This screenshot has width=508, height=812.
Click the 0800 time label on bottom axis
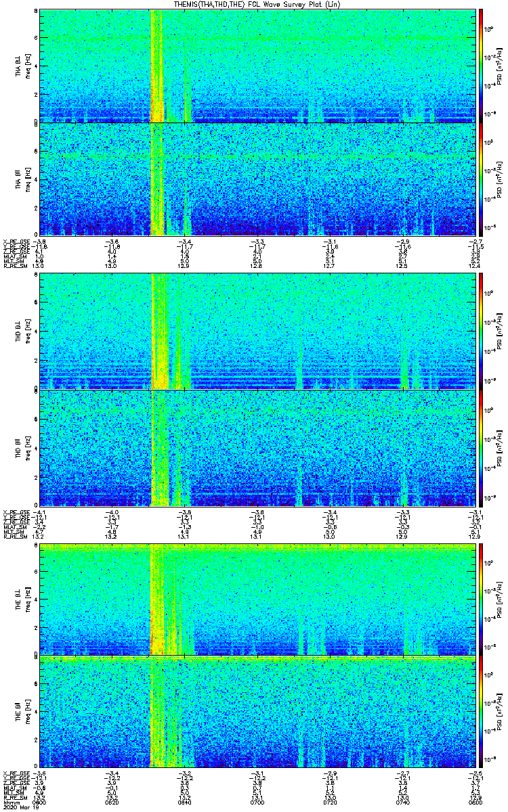[475, 802]
